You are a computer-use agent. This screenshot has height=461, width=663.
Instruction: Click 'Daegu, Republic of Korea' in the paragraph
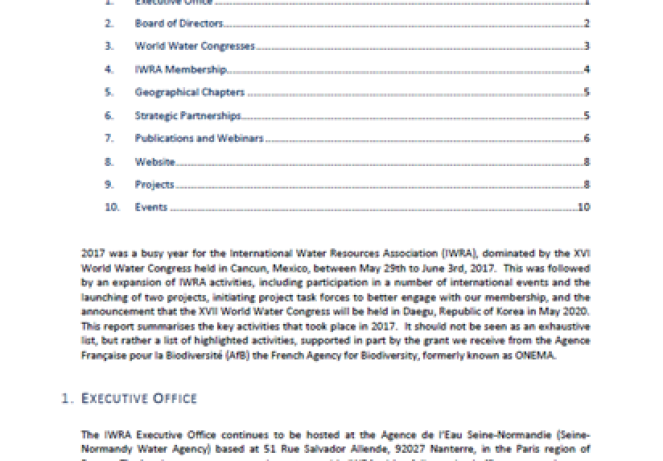[x=463, y=312]
